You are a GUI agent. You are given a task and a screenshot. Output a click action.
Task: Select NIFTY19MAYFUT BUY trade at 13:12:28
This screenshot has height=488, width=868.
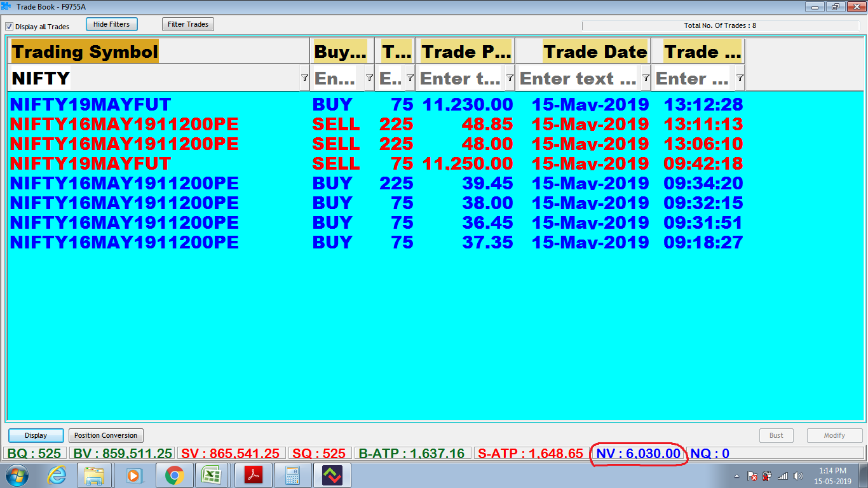[377, 104]
